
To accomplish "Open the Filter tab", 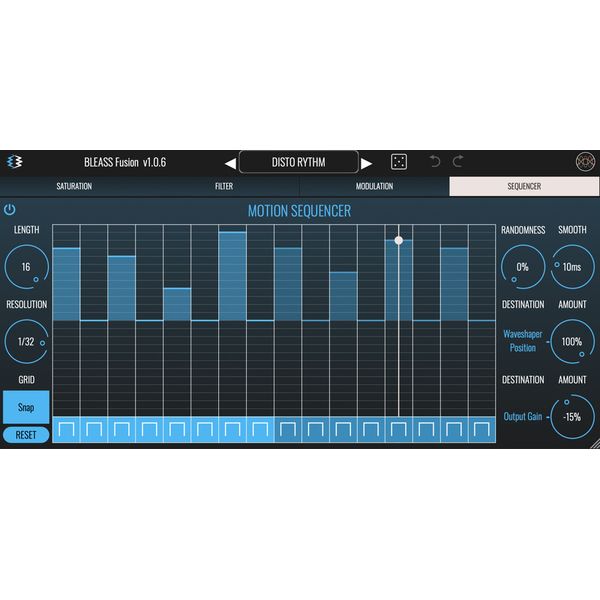I will pos(224,186).
